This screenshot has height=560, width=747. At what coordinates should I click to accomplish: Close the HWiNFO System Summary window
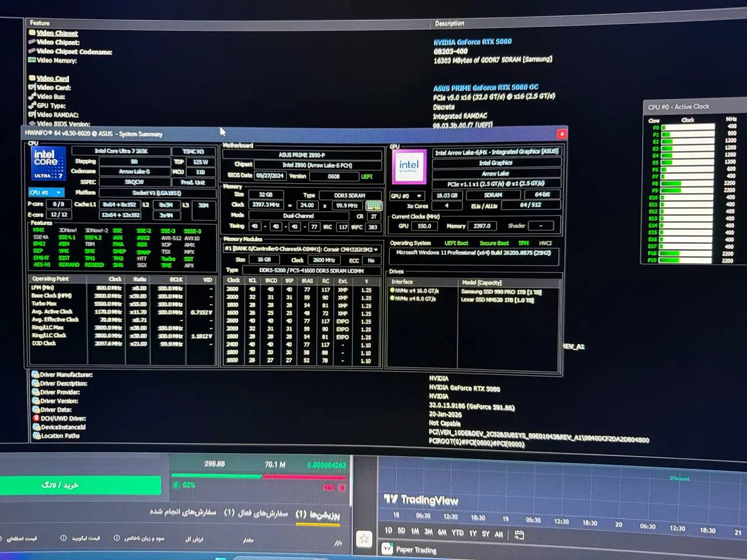point(561,134)
